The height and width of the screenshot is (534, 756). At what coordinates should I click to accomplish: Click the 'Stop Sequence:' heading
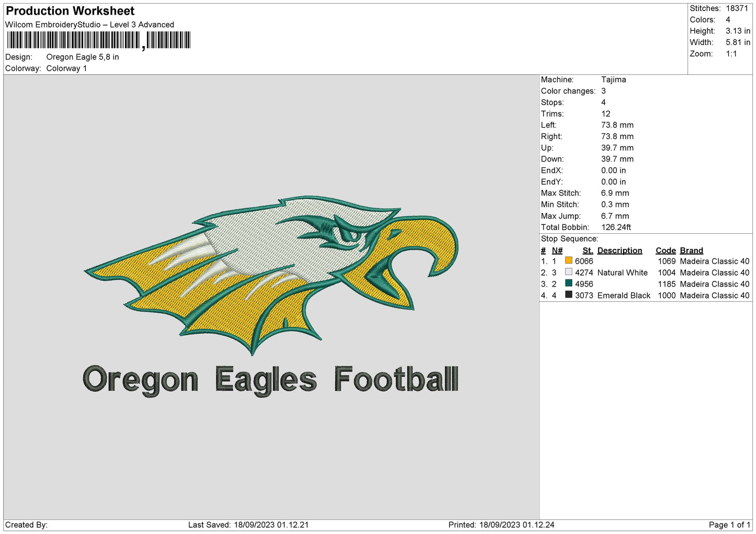569,238
